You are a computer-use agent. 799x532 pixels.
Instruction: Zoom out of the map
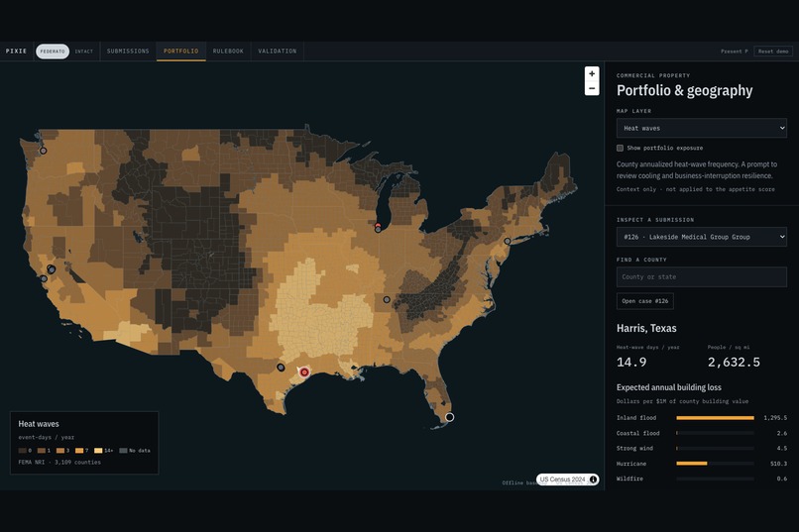[592, 88]
